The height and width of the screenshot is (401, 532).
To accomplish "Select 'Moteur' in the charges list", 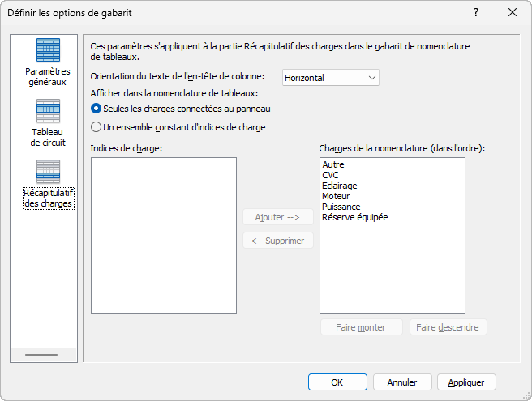I will click(x=336, y=197).
